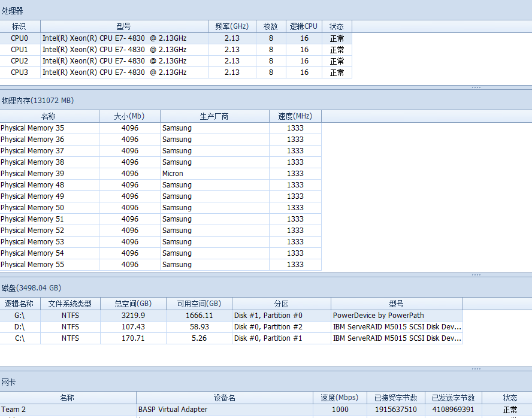
Task: Click the 核数 column header
Action: click(x=271, y=26)
